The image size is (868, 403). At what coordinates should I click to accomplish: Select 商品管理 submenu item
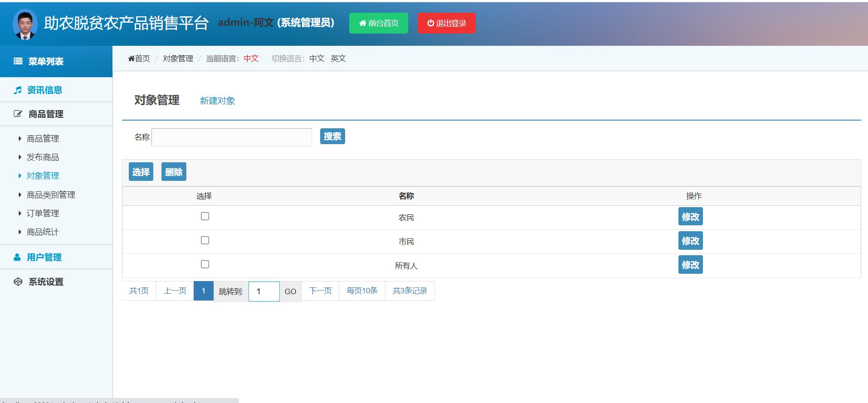(x=43, y=138)
